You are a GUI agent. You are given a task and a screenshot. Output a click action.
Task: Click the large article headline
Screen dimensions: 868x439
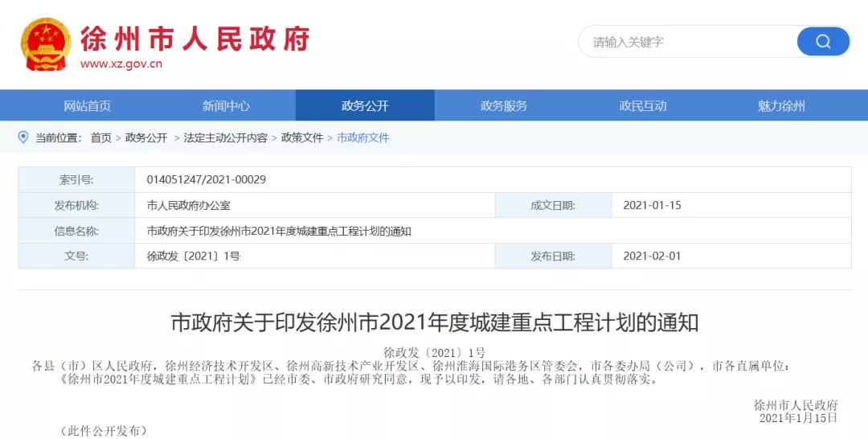[x=435, y=322]
